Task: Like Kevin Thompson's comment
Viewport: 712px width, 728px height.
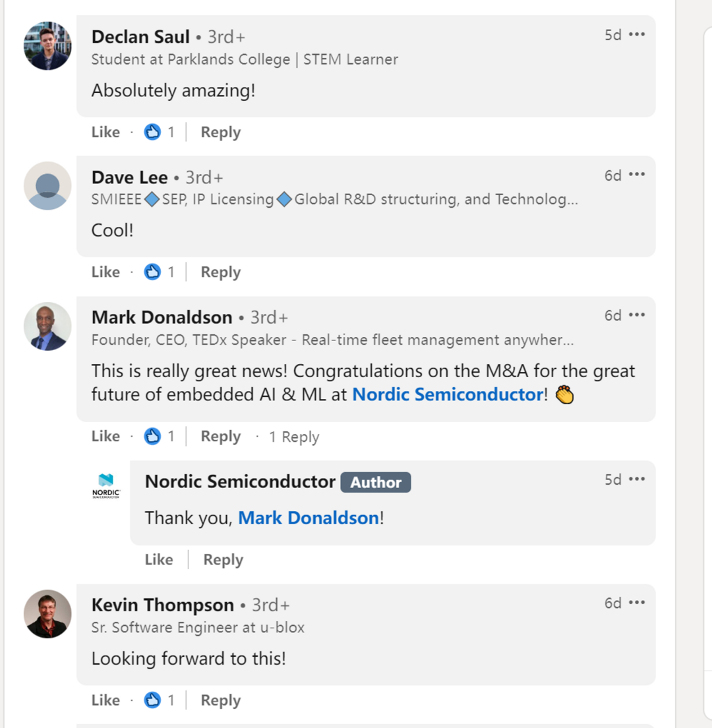Action: click(105, 700)
